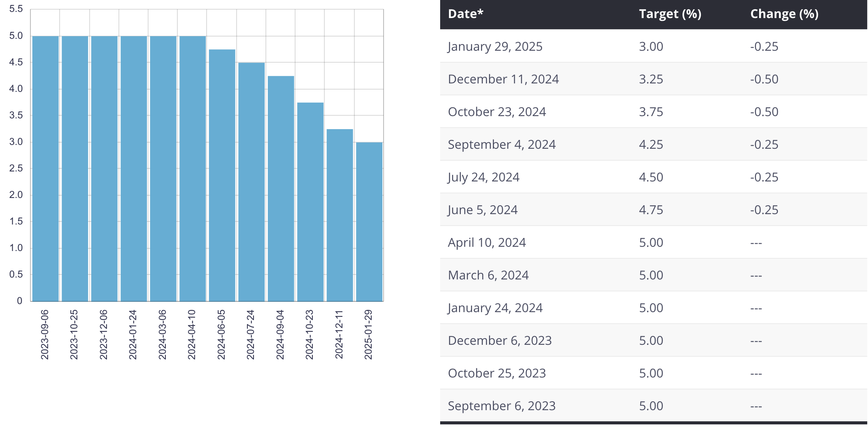Click the 2023-09-06 bar in chart
Viewport: 868px width, 429px height.
tap(45, 168)
